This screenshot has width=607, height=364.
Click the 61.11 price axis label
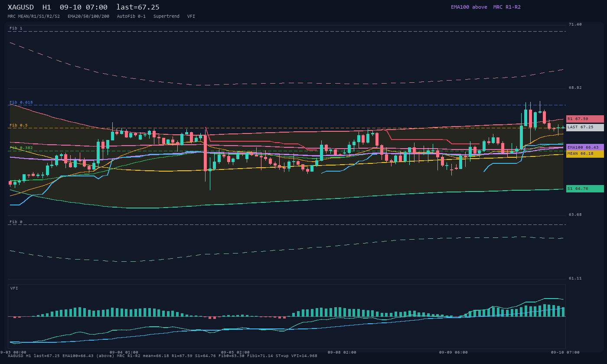575,278
